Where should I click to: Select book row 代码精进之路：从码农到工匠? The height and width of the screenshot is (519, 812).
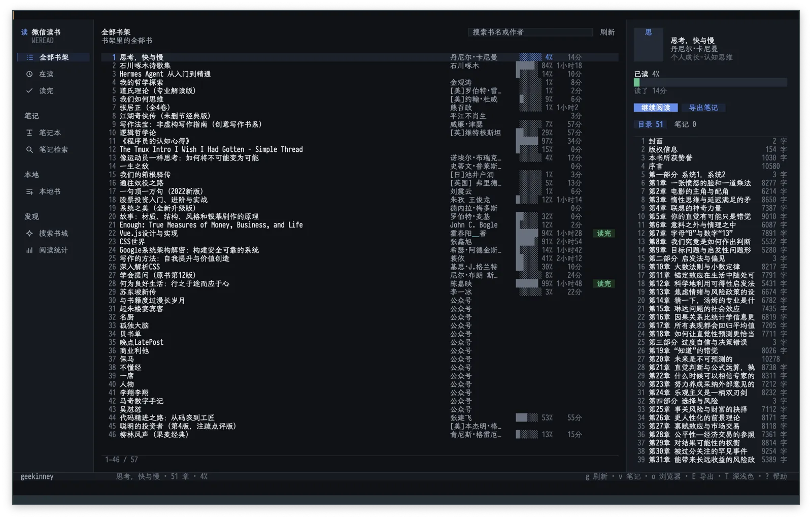[359, 417]
